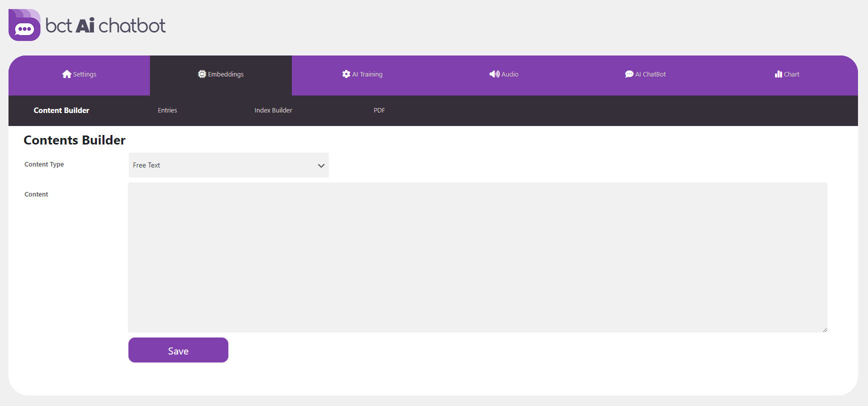
Task: Open the Entries sub-tab
Action: coord(167,110)
